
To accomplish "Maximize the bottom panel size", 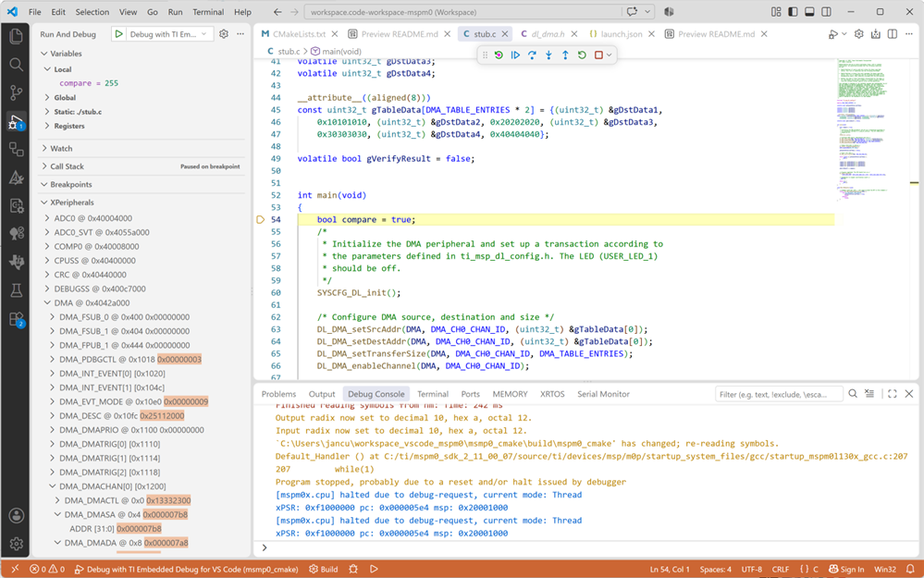I will [x=893, y=394].
